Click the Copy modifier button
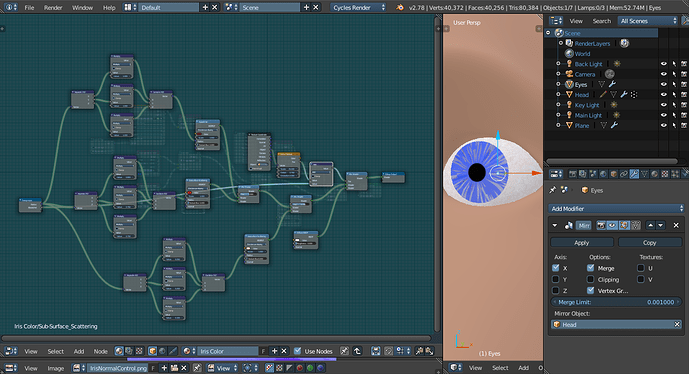Image resolution: width=689 pixels, height=374 pixels. (649, 243)
